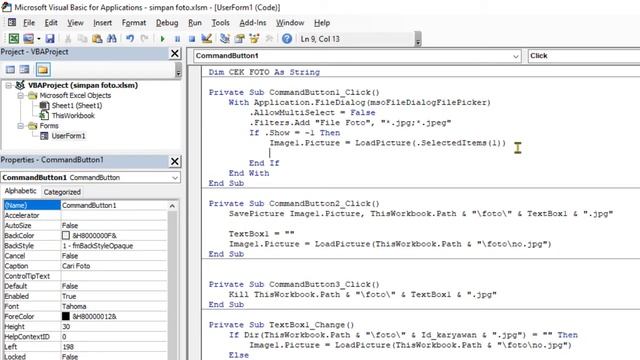Viewport: 640px width, 360px height.
Task: Click the Paste clipboard icon
Action: [97, 39]
